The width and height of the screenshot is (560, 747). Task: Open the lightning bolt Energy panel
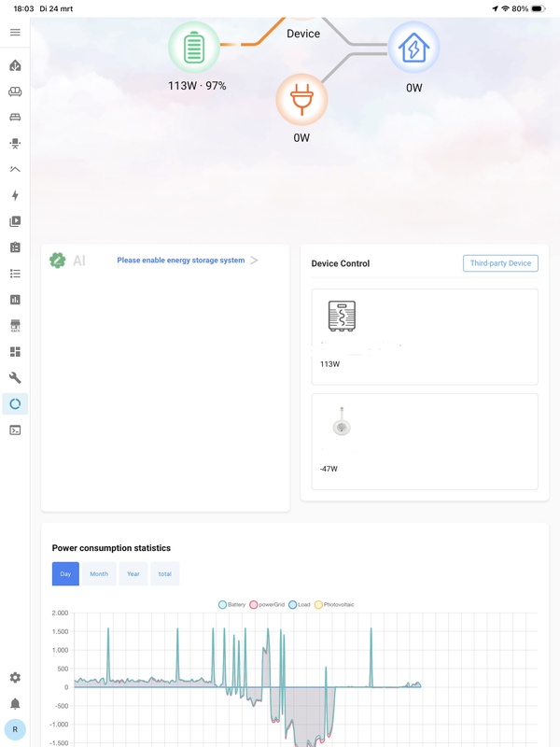pos(15,195)
